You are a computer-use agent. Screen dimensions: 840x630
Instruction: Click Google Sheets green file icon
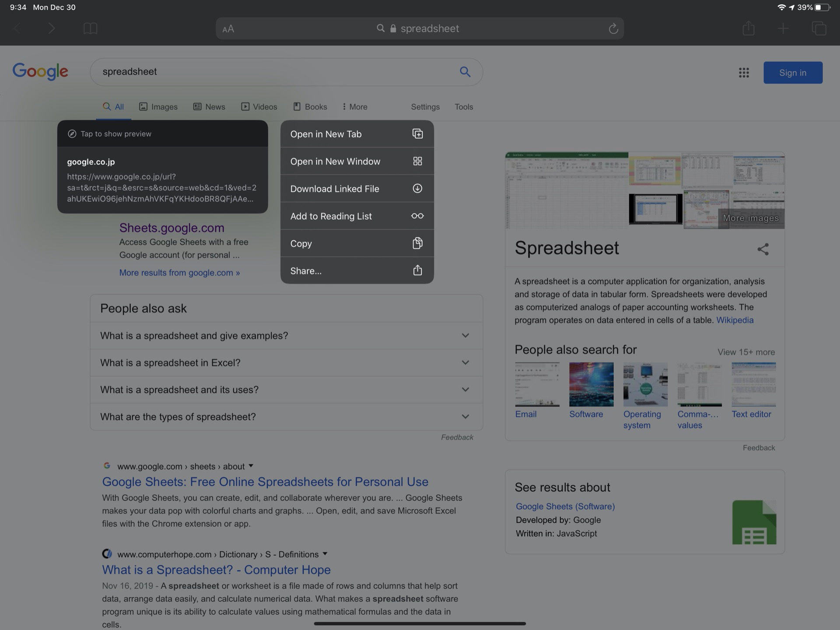pos(754,522)
